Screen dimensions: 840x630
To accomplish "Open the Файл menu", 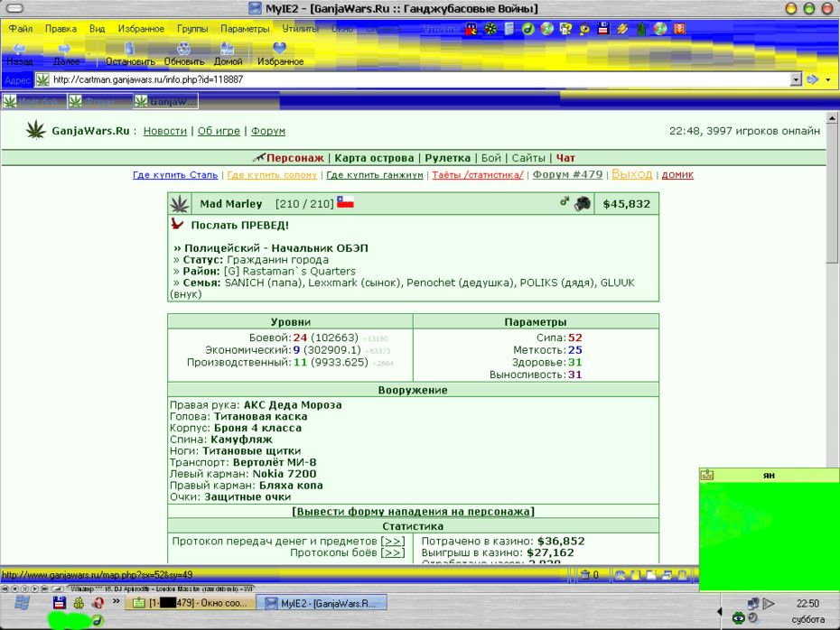I will pos(21,29).
